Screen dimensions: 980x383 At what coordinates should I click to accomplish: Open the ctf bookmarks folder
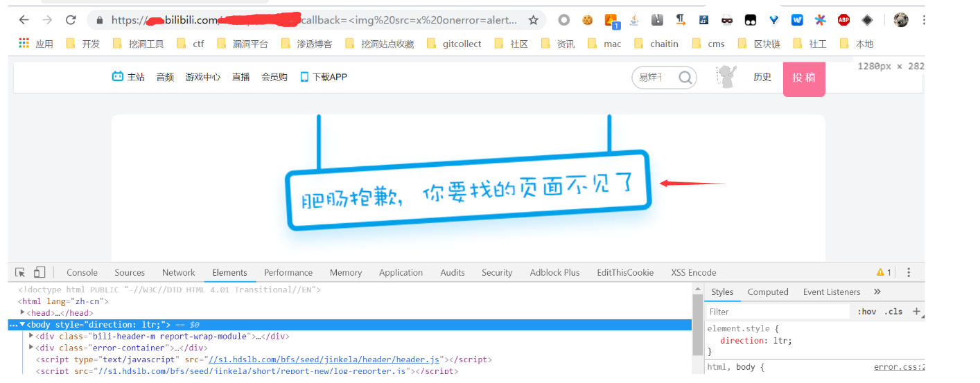(191, 44)
